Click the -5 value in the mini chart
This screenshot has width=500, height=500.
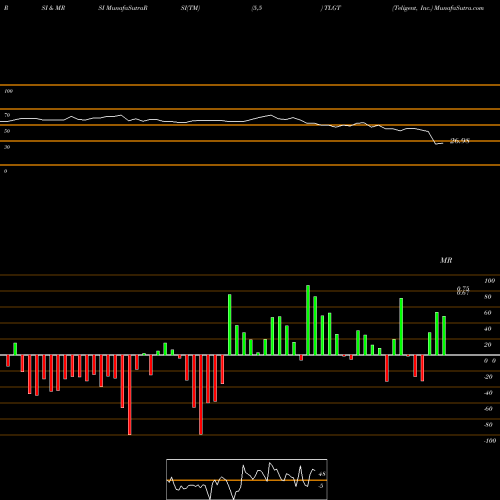coord(321,486)
